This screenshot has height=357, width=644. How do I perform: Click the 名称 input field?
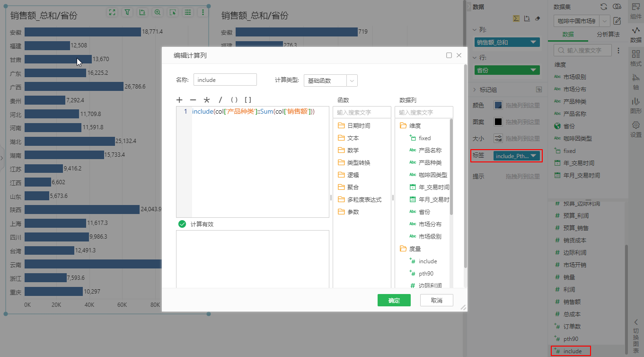pos(225,80)
